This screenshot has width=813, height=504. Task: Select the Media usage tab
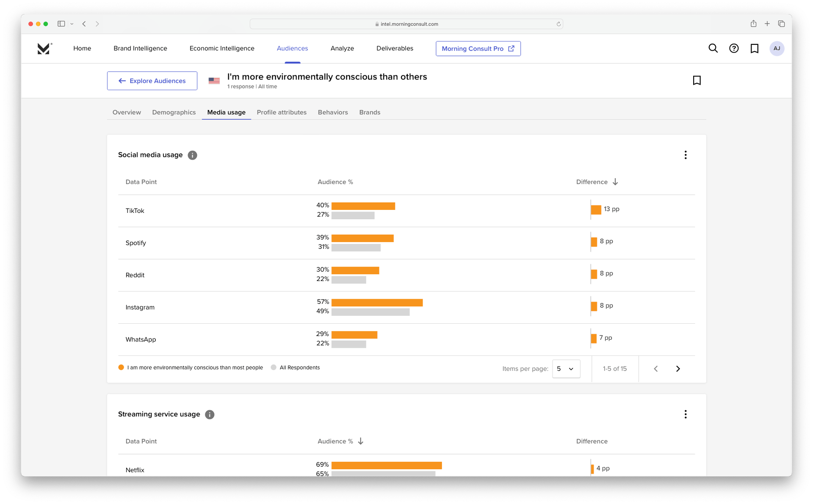[227, 112]
